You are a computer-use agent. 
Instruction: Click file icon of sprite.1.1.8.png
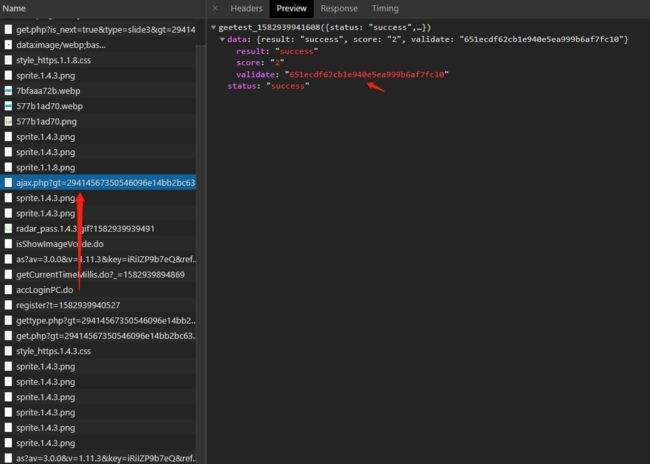coord(8,167)
